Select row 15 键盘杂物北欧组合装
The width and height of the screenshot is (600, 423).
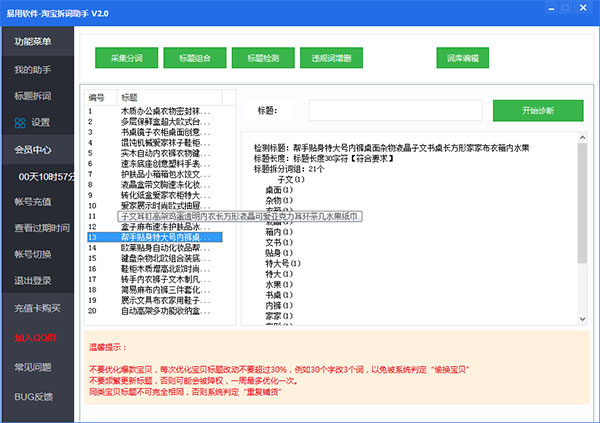click(155, 258)
